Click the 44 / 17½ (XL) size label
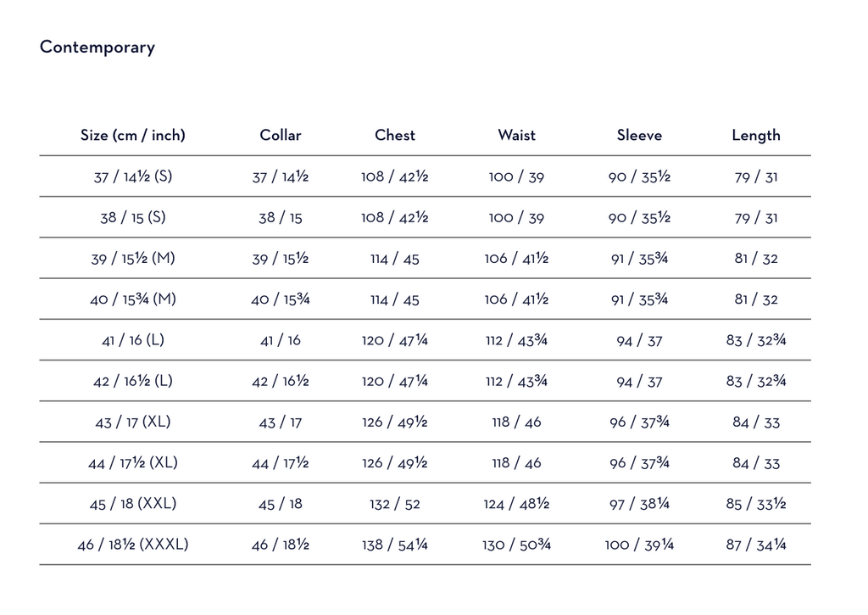The image size is (868, 615). point(133,462)
